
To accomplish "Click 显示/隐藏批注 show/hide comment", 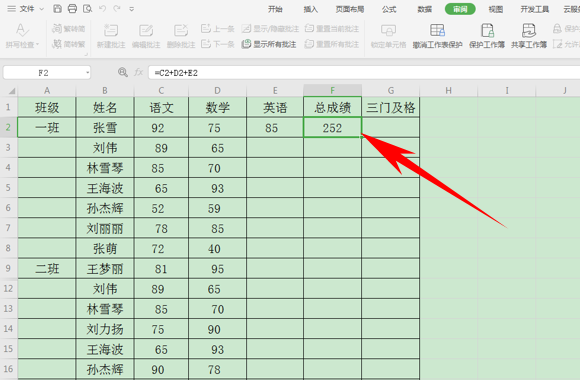I will point(270,28).
